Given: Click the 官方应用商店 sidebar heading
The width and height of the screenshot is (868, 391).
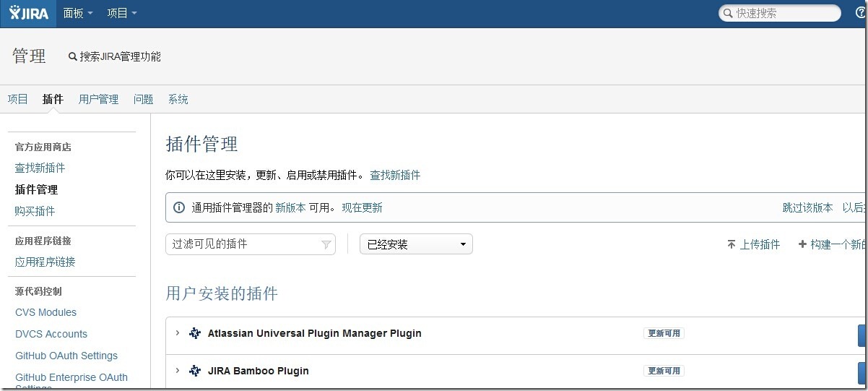Looking at the screenshot, I should click(x=43, y=147).
